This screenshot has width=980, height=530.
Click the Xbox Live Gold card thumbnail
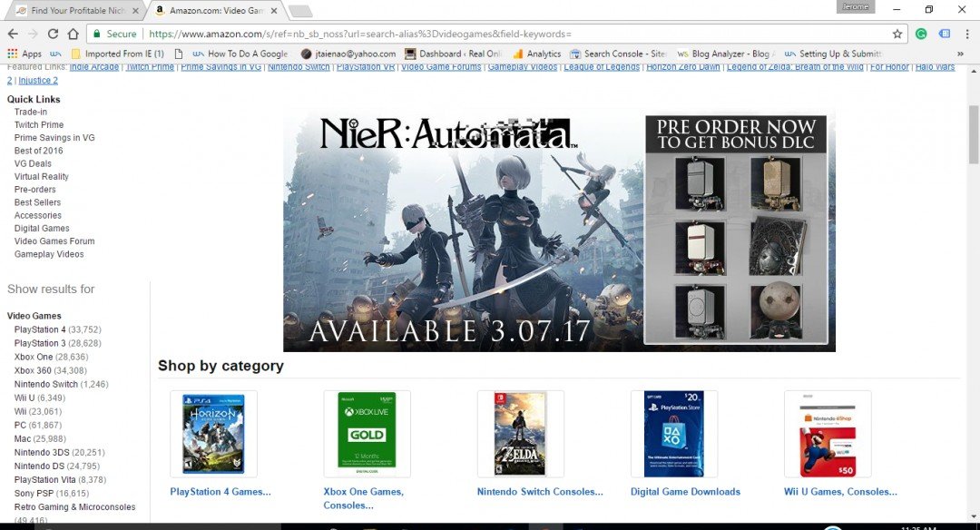pyautogui.click(x=367, y=434)
